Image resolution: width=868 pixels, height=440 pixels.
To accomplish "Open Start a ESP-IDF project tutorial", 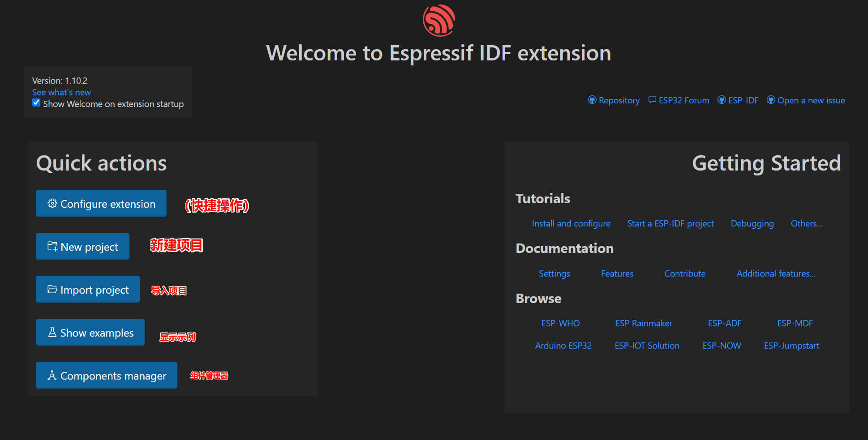I will point(670,223).
